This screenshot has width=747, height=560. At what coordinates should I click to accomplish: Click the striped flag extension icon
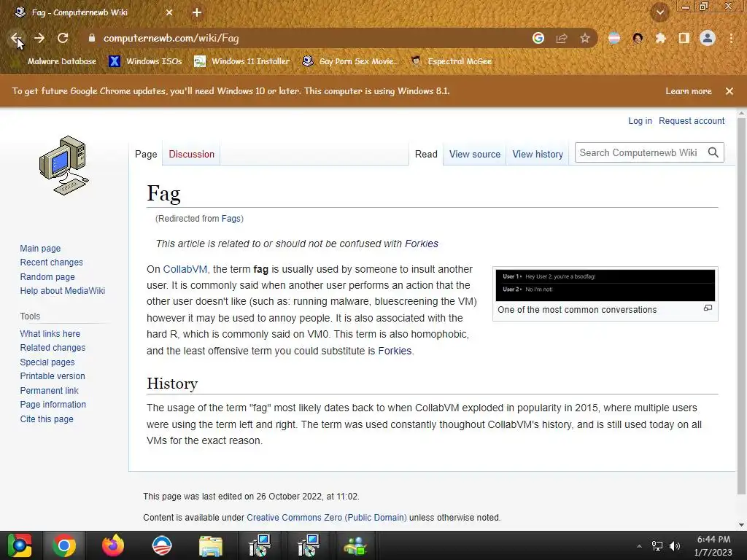(x=614, y=38)
